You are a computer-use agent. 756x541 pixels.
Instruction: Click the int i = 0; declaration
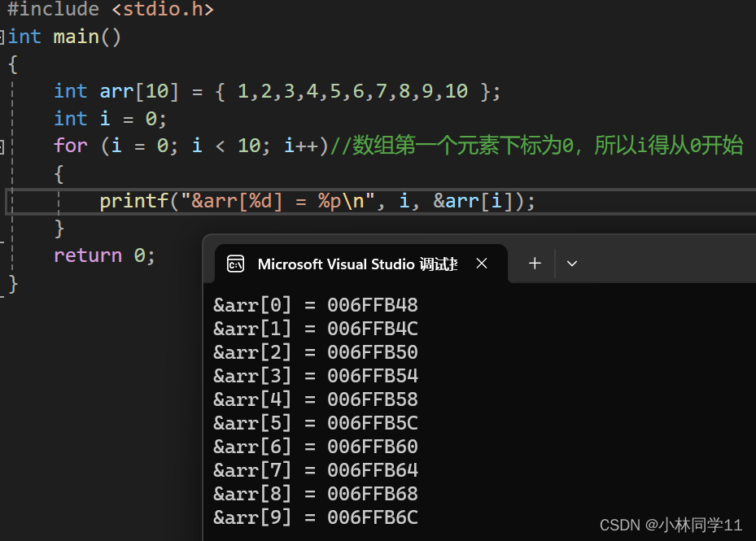click(x=110, y=119)
